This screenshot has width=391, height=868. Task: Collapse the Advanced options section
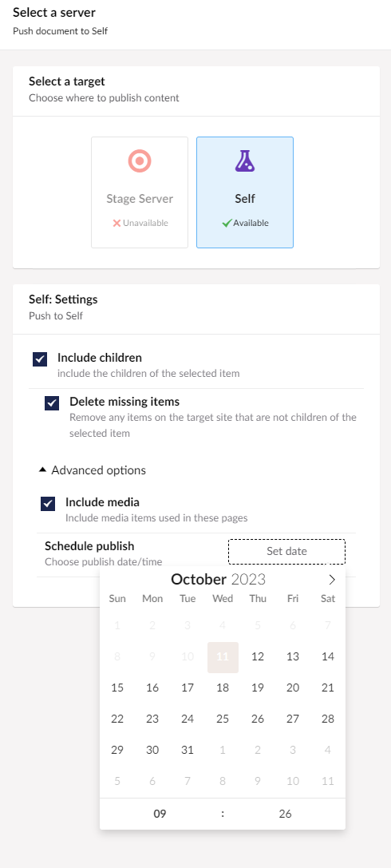coord(93,470)
